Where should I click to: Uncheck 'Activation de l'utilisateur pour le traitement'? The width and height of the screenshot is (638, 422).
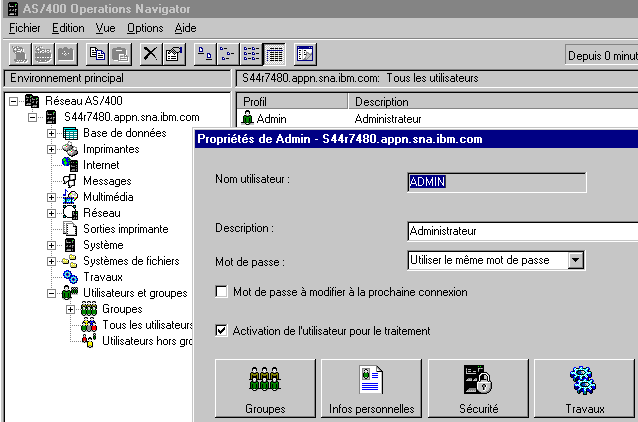pos(221,330)
